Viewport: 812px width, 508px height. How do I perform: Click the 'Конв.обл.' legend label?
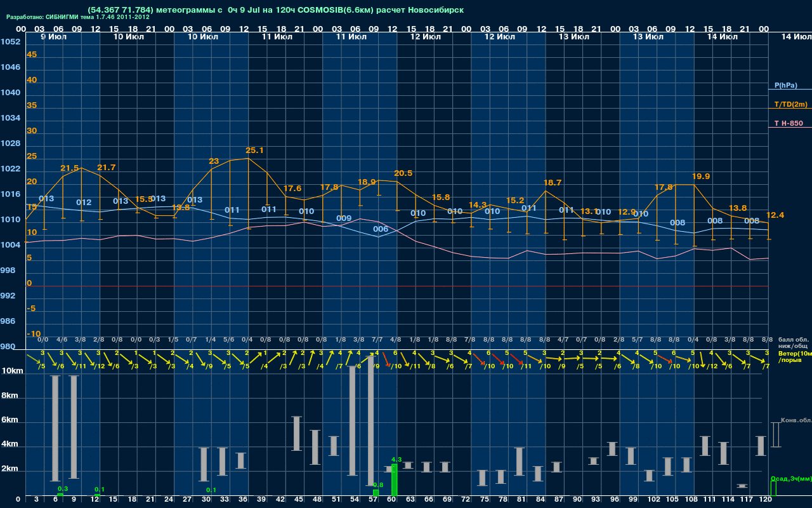click(x=796, y=420)
